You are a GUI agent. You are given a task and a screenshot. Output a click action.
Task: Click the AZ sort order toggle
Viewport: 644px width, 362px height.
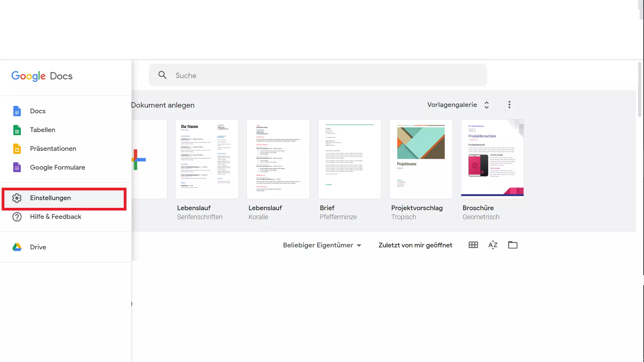click(x=493, y=245)
